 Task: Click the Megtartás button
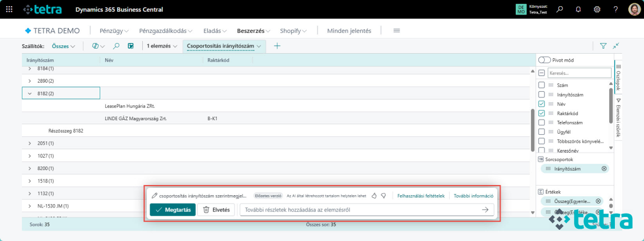click(x=172, y=210)
